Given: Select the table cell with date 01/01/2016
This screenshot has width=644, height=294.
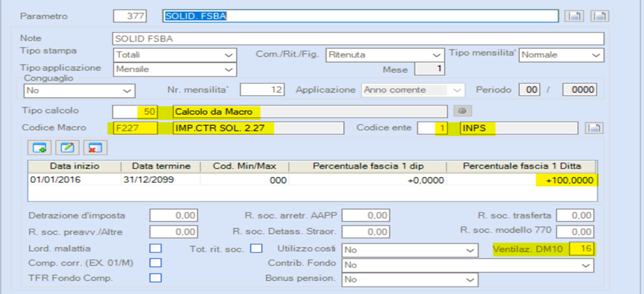Looking at the screenshot, I should pyautogui.click(x=74, y=180).
